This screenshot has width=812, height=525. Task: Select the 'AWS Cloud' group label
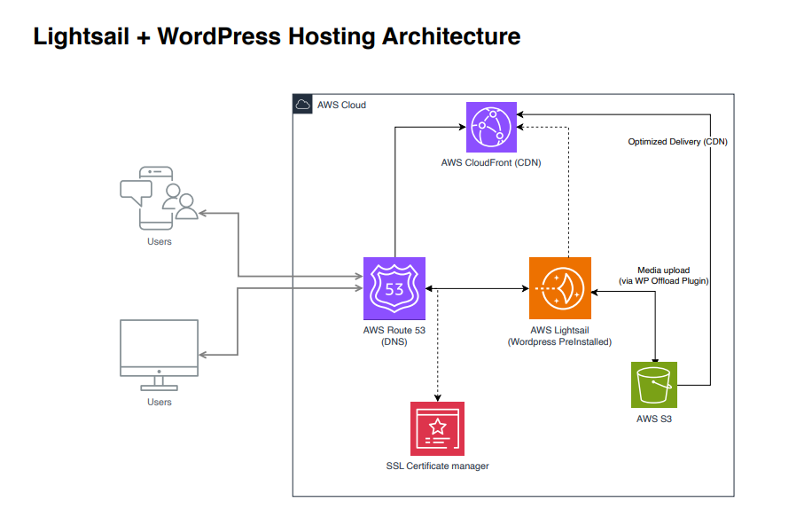tap(341, 105)
